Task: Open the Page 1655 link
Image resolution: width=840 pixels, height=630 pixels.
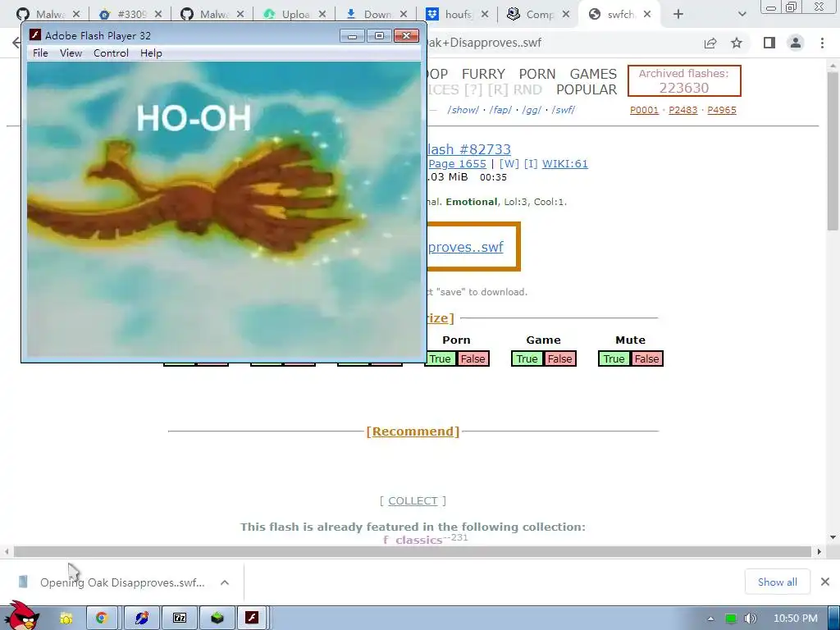Action: click(x=457, y=163)
